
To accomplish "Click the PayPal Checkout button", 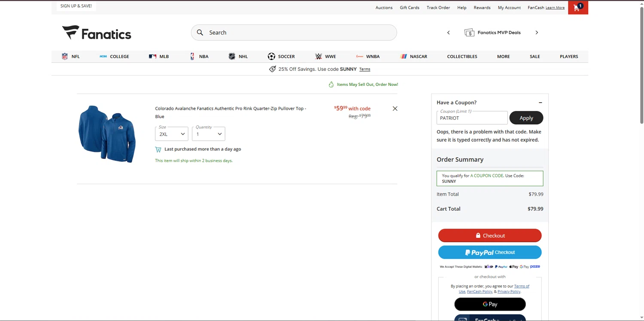I will coord(490,252).
